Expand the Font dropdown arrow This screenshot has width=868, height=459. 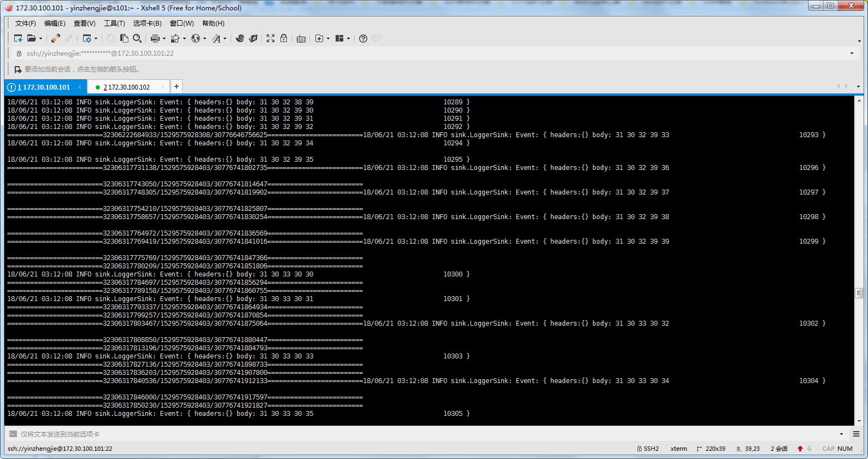point(225,38)
